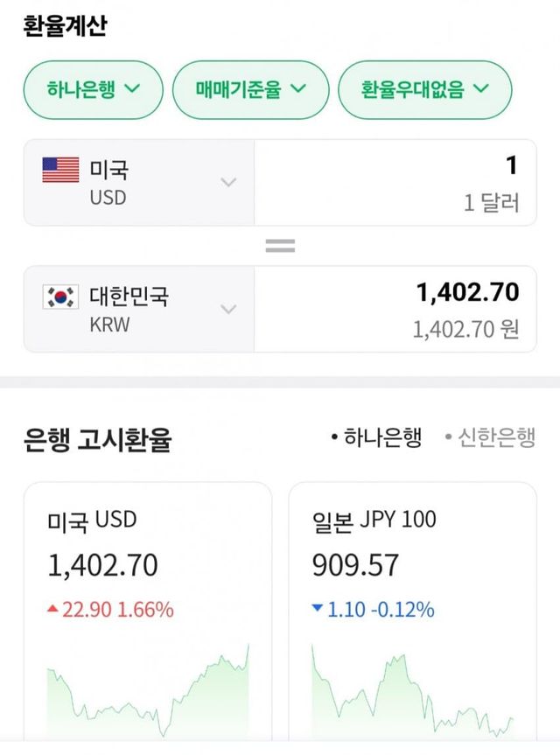Viewport: 560px width, 755px height.
Task: Click the South Korea flag icon
Action: (60, 297)
